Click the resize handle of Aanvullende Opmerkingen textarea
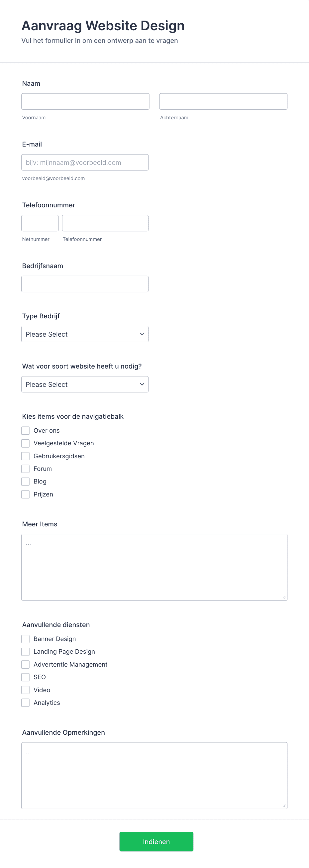Screen dimensions: 309x868 pyautogui.click(x=284, y=806)
